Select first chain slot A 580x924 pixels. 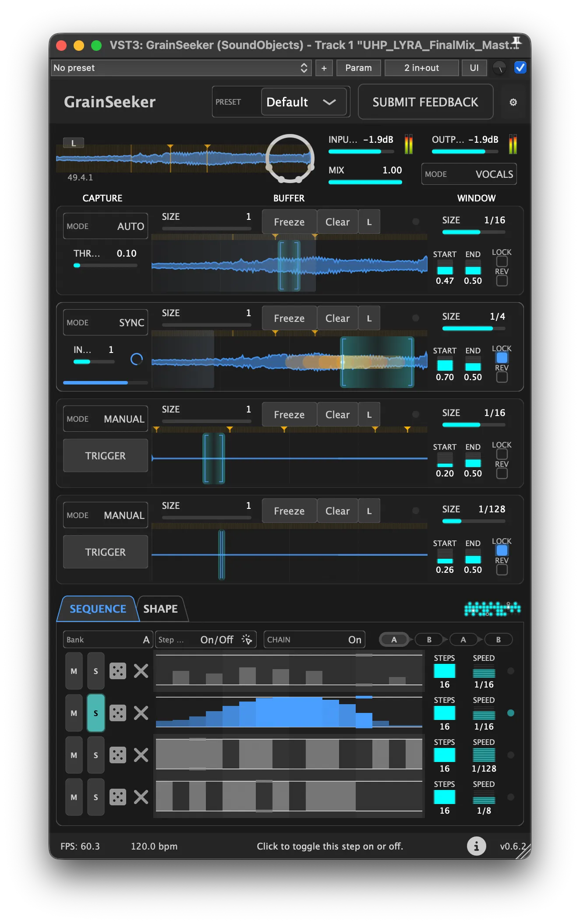tap(394, 639)
